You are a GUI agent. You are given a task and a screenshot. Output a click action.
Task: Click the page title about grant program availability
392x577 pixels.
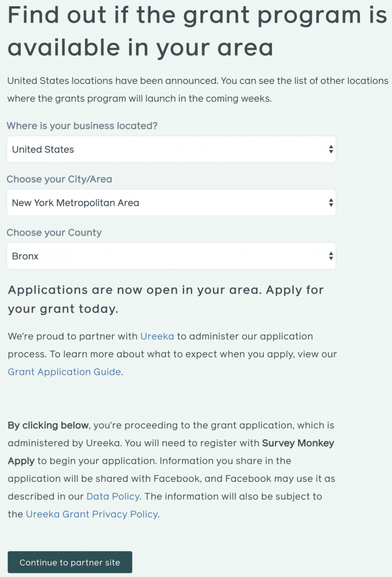pos(198,32)
